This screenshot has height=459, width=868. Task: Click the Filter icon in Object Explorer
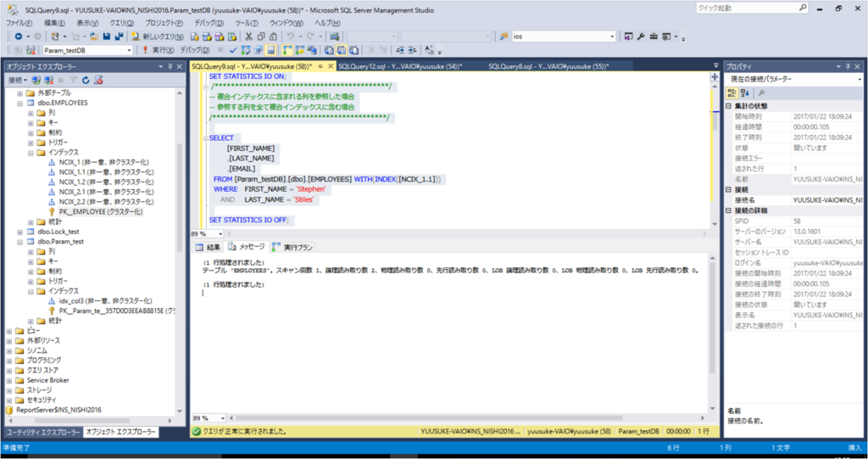[73, 81]
